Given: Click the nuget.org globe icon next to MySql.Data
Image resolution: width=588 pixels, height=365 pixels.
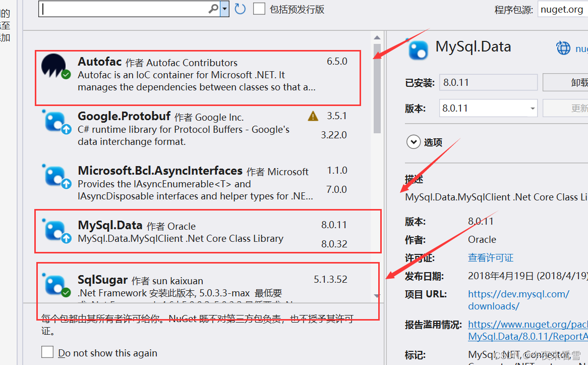Looking at the screenshot, I should tap(563, 48).
